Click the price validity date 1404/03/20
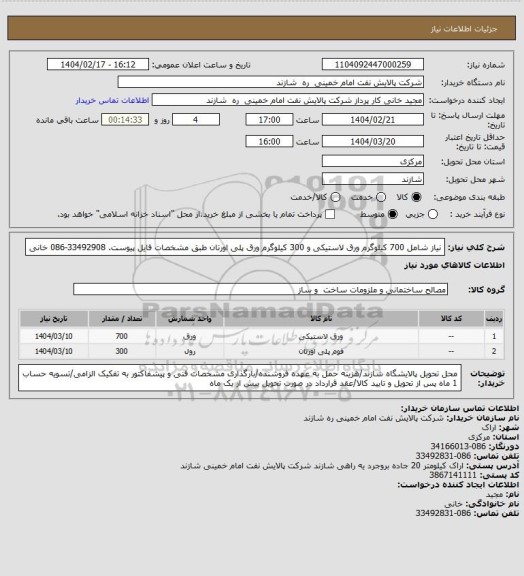This screenshot has height=576, width=524. pos(373,141)
